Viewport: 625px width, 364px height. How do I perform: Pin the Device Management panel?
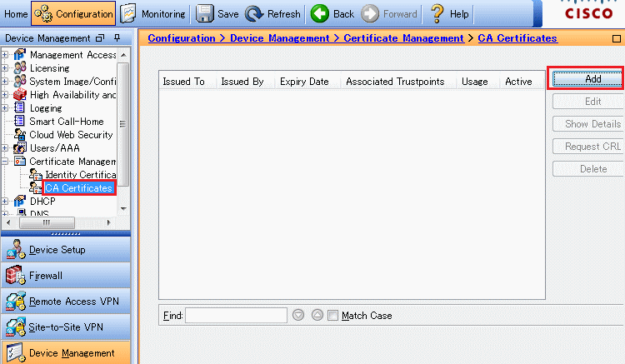[117, 37]
